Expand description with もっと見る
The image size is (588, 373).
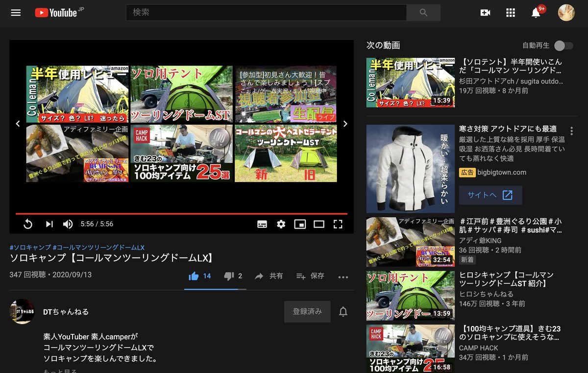pyautogui.click(x=60, y=371)
